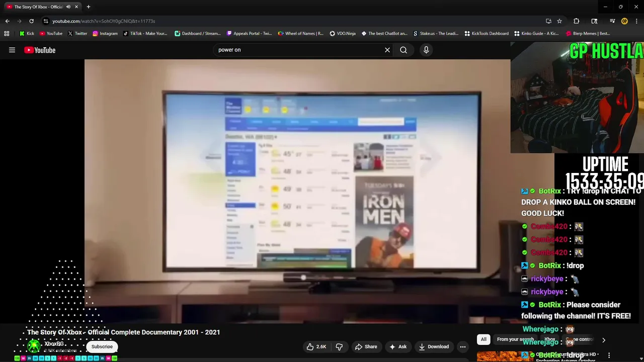Viewport: 644px width, 362px height.
Task: Open the browser three-dot menu
Action: pos(636,21)
